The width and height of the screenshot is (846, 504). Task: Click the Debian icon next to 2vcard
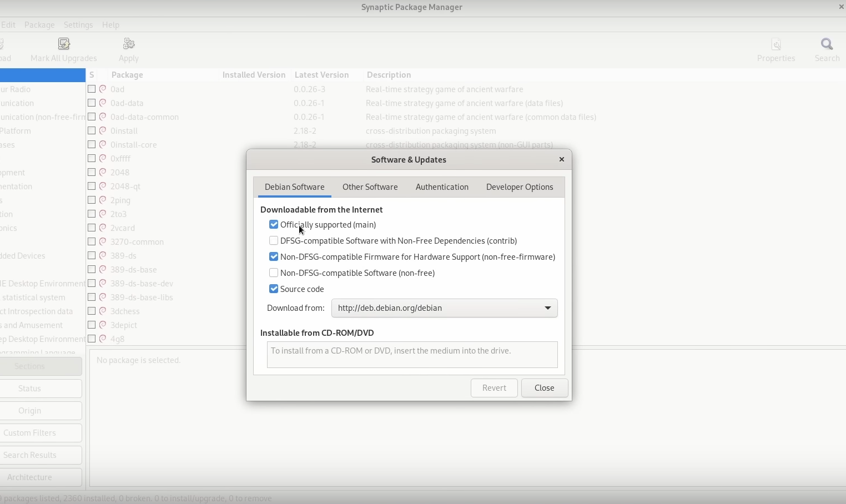pyautogui.click(x=103, y=228)
